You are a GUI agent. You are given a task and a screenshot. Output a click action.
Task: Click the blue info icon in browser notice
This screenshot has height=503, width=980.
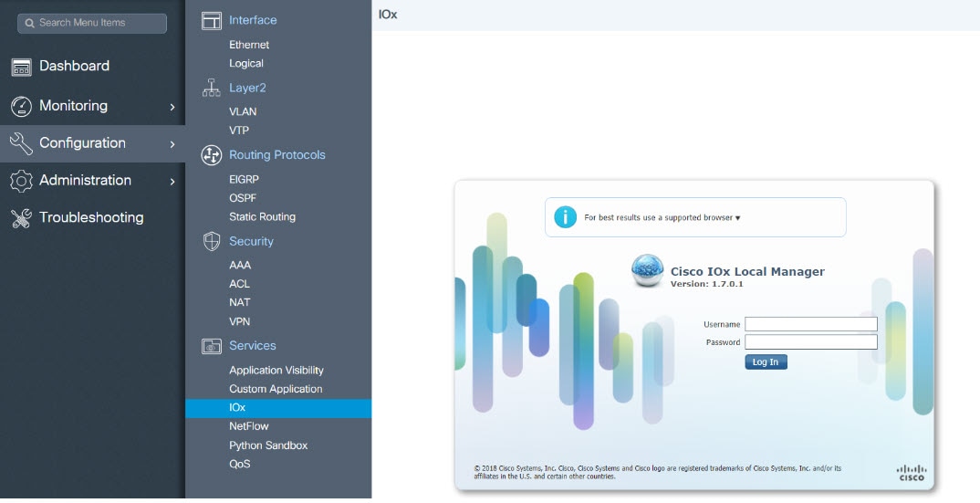click(565, 217)
